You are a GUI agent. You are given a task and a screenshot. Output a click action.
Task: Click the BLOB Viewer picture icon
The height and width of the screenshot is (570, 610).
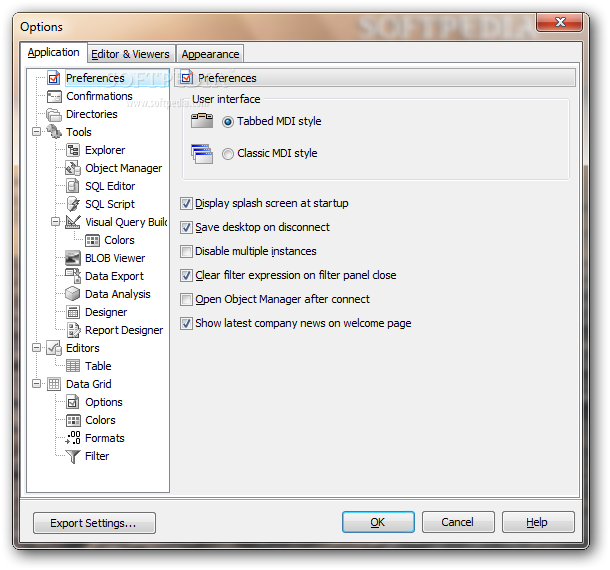[x=73, y=258]
